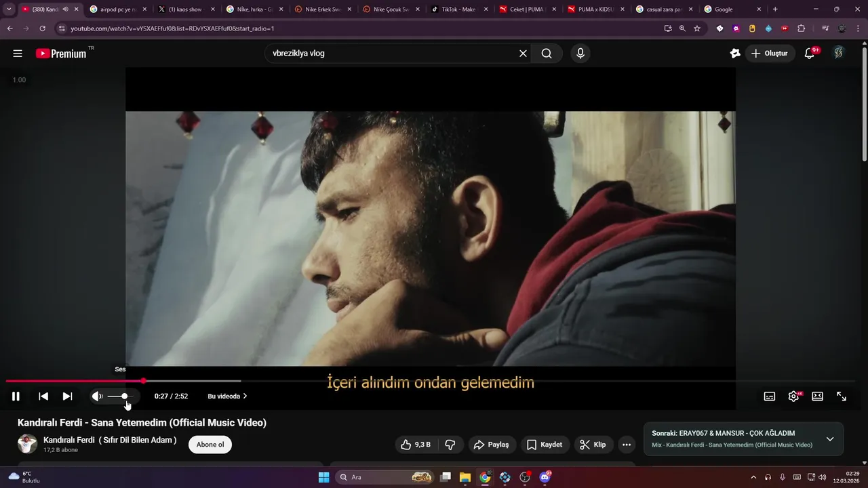Mute the video with speaker icon
Viewport: 868px width, 488px height.
(x=98, y=396)
